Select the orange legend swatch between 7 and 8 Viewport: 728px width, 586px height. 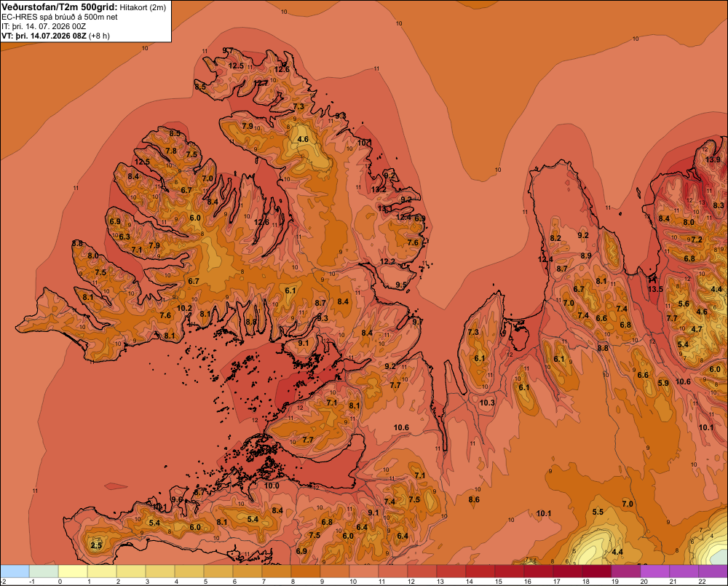pyautogui.click(x=277, y=571)
